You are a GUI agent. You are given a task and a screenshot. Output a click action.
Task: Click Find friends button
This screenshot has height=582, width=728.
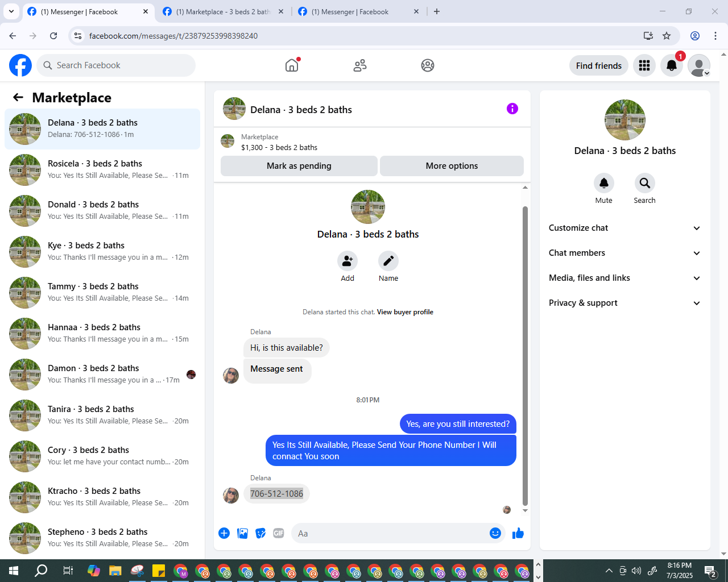(599, 65)
